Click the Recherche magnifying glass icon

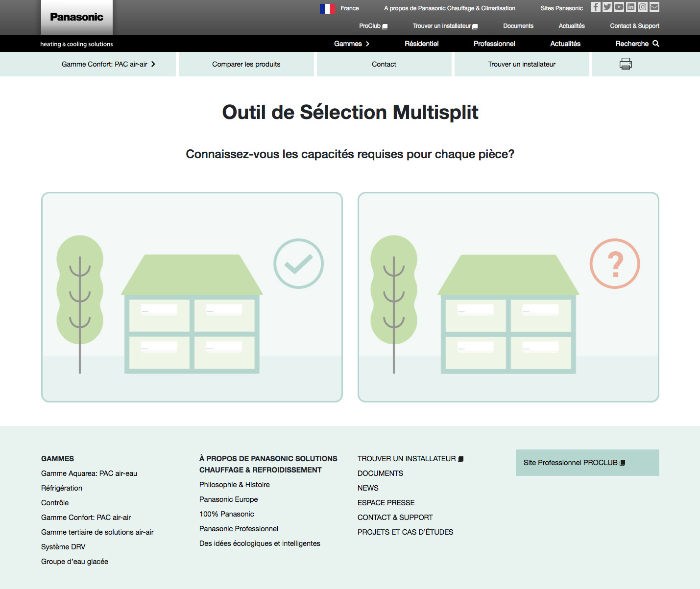(x=656, y=44)
